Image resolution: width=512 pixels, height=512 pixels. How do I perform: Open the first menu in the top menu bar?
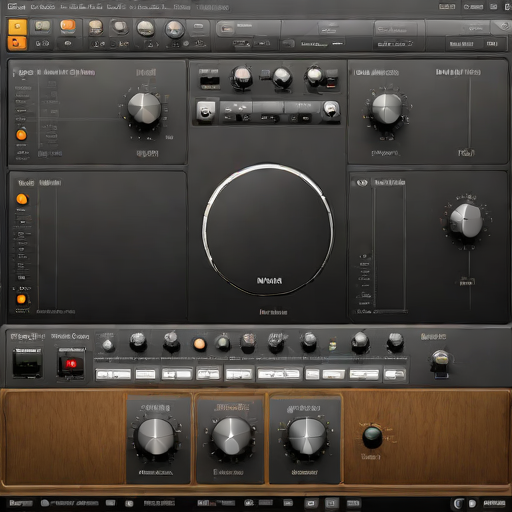16,6
